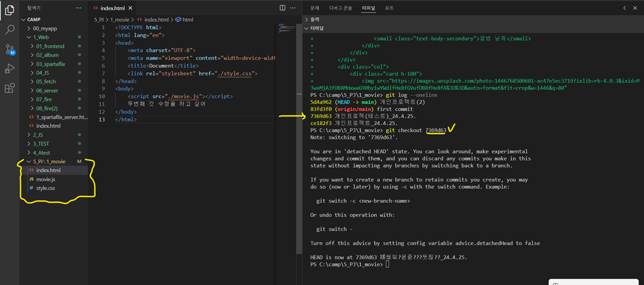Click the <title>Document</title> line in editor
The height and width of the screenshot is (285, 644).
tap(163, 66)
